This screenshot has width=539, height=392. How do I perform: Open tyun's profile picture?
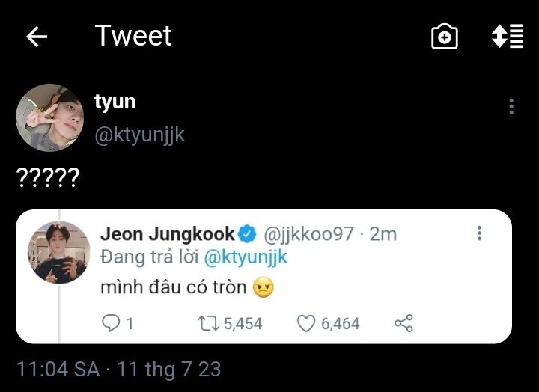49,117
